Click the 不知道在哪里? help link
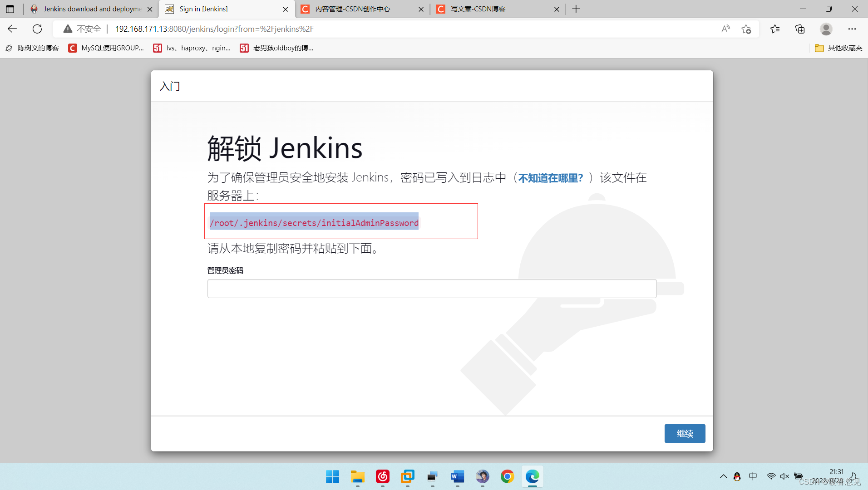The width and height of the screenshot is (868, 490). tap(550, 178)
